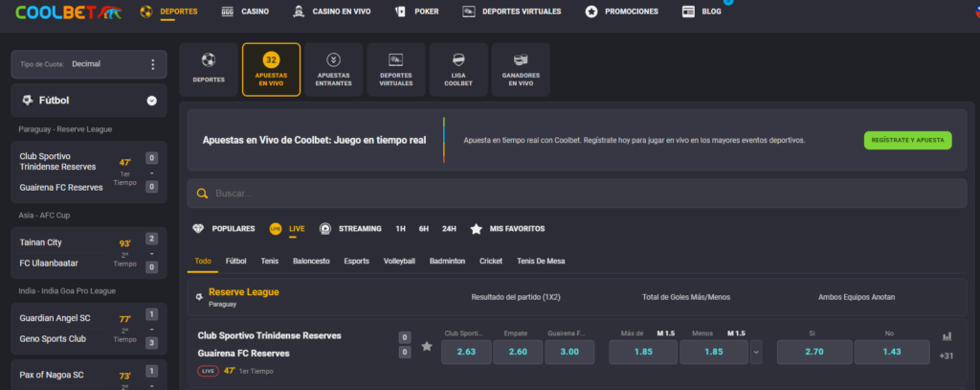Select the Volleyball tab

(399, 261)
